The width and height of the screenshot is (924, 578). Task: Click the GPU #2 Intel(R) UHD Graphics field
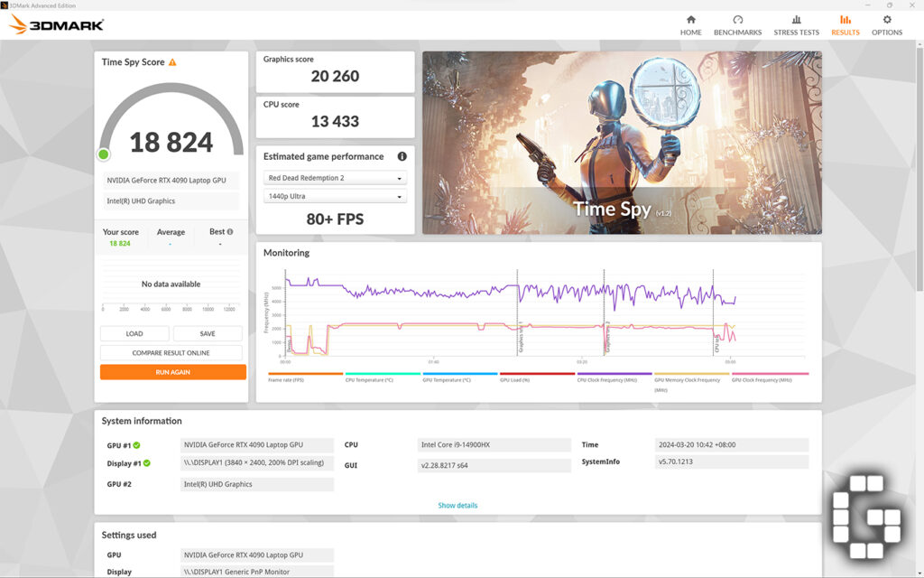pos(257,484)
